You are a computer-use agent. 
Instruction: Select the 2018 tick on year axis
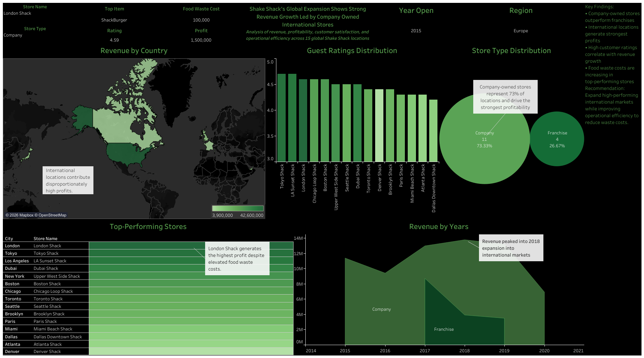[x=464, y=350]
